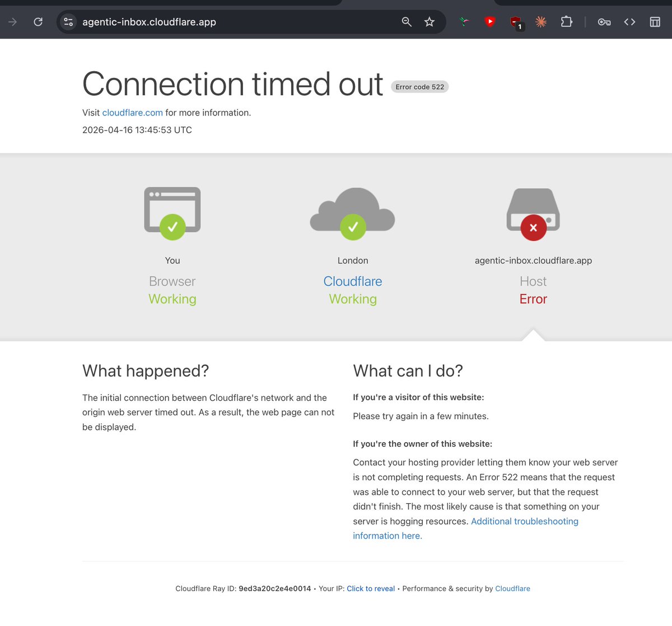This screenshot has width=672, height=626.
Task: Click the host name agentic-inbox.cloudflare.app label
Action: pyautogui.click(x=533, y=261)
